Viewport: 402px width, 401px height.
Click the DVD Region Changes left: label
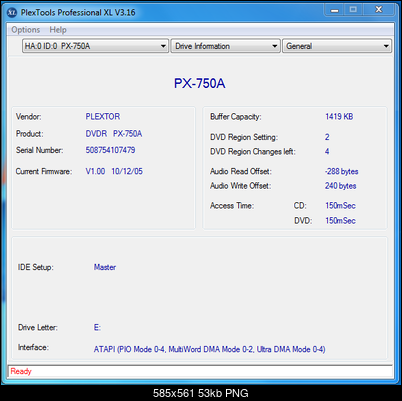click(x=252, y=152)
